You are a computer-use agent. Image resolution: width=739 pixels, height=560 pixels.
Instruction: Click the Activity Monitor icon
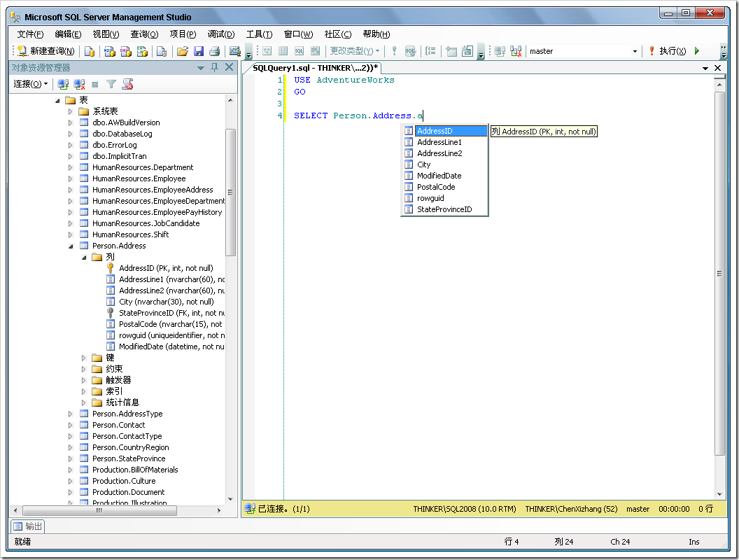coord(234,51)
